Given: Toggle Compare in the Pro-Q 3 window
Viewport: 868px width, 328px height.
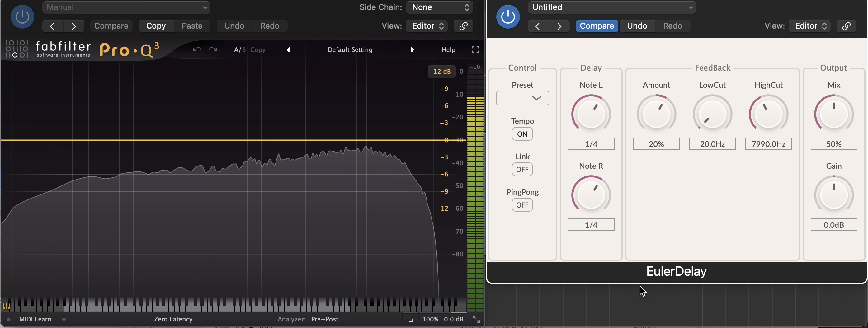Looking at the screenshot, I should [x=111, y=26].
